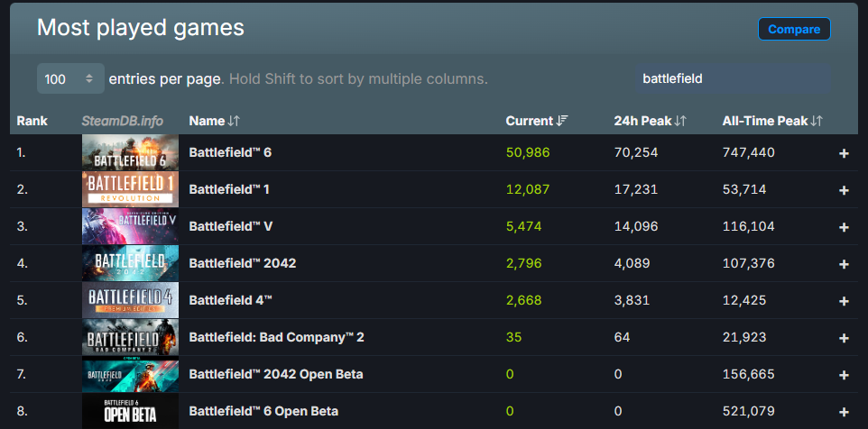Select 24h peak value 17,231
The height and width of the screenshot is (429, 868).
click(x=636, y=189)
